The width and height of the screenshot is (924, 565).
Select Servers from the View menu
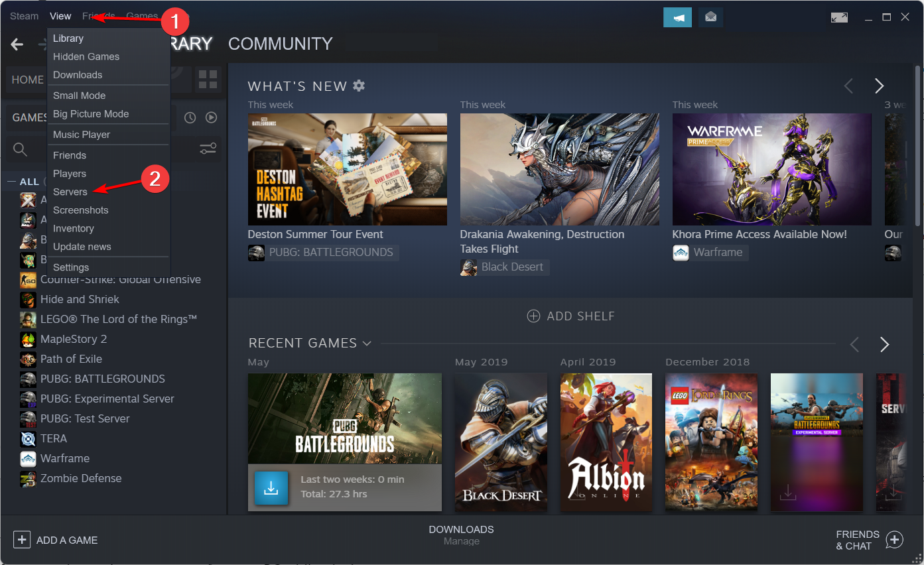70,192
